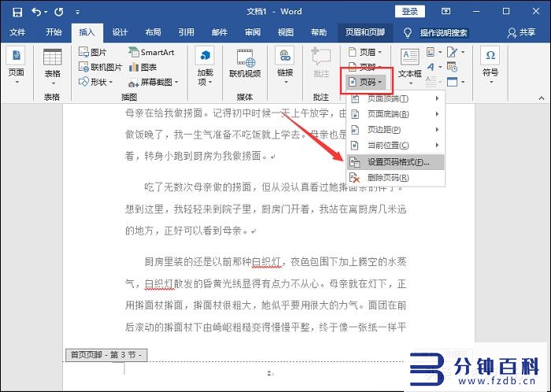
Task: Expand the 形状 shapes dropdown
Action: (110, 82)
